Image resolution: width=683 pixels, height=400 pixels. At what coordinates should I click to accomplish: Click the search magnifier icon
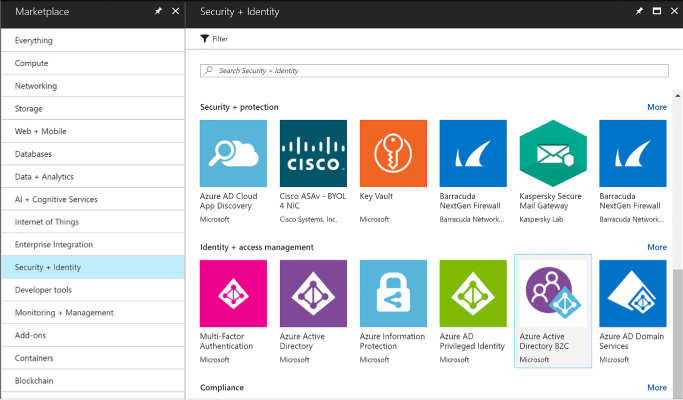[x=209, y=70]
